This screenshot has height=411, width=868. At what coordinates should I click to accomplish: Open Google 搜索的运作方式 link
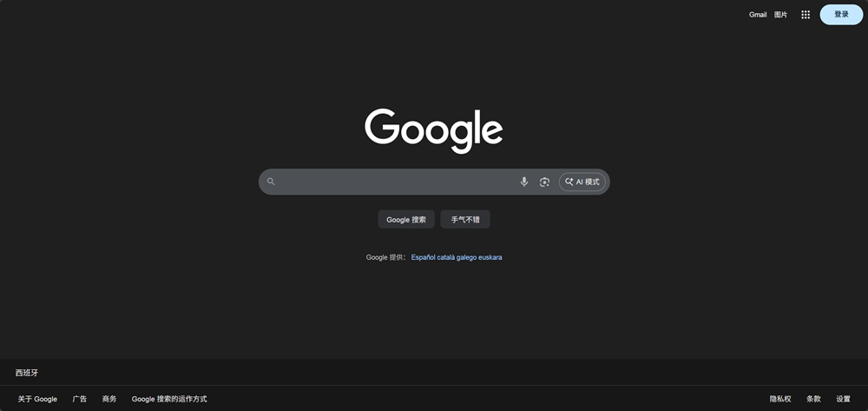(169, 399)
